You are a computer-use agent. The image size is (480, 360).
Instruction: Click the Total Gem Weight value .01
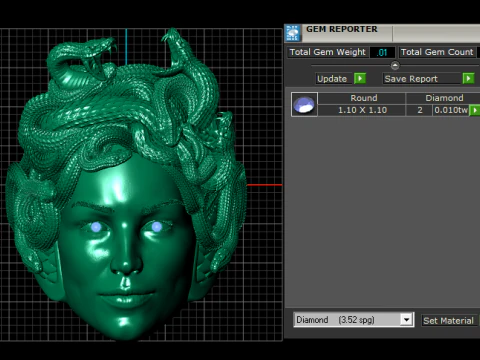click(382, 52)
